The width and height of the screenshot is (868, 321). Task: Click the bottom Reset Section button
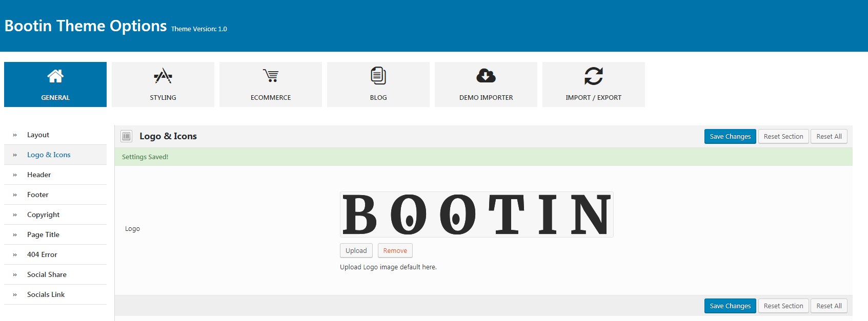pos(783,306)
